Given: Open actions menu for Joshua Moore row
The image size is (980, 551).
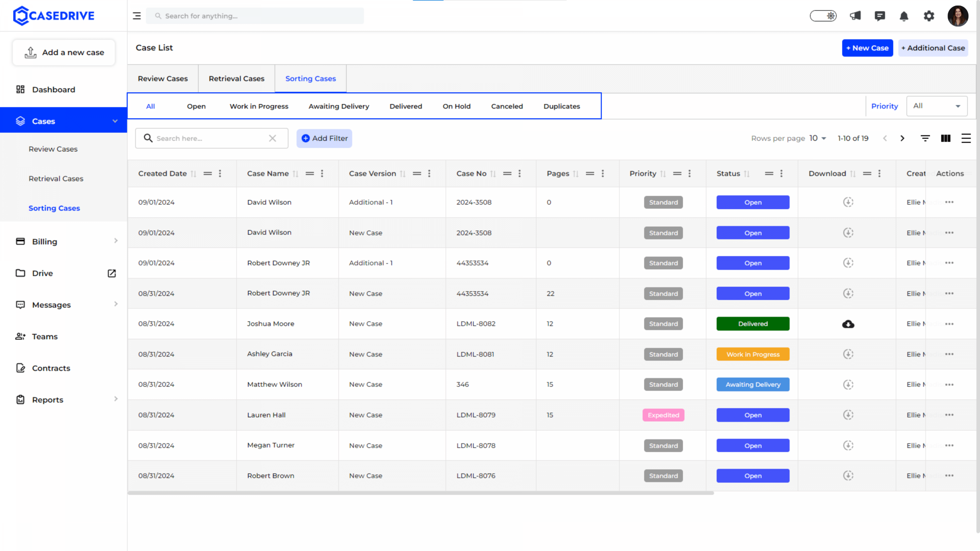Looking at the screenshot, I should coord(949,323).
